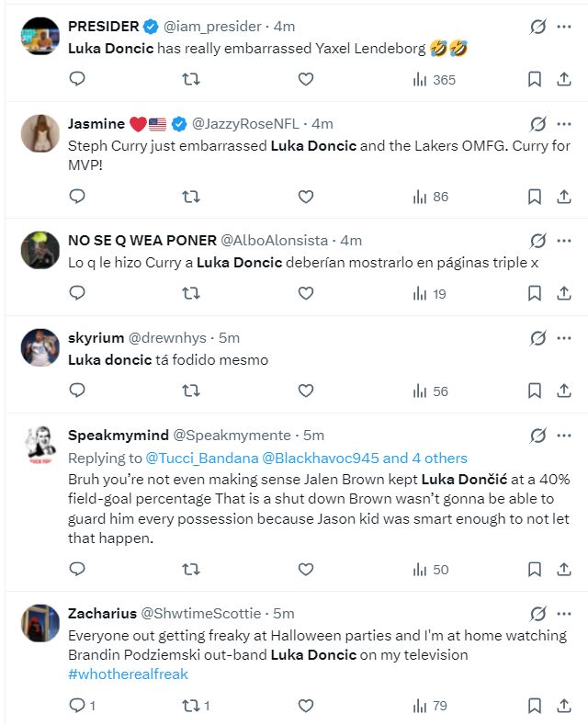
Task: Open @Tucci_Bandana profile link
Action: click(202, 458)
